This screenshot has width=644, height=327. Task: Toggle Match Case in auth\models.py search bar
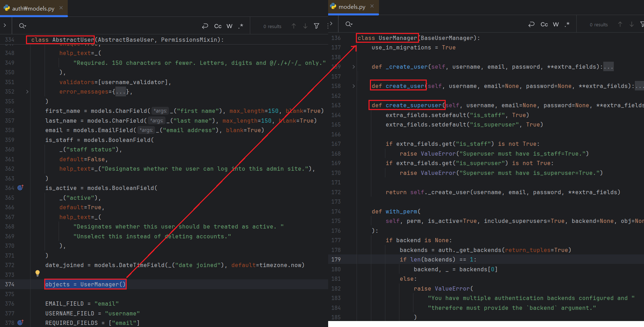coord(218,26)
